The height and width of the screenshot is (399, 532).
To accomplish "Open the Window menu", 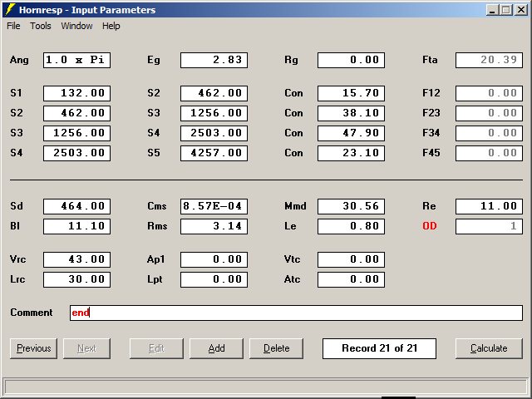I will click(76, 26).
